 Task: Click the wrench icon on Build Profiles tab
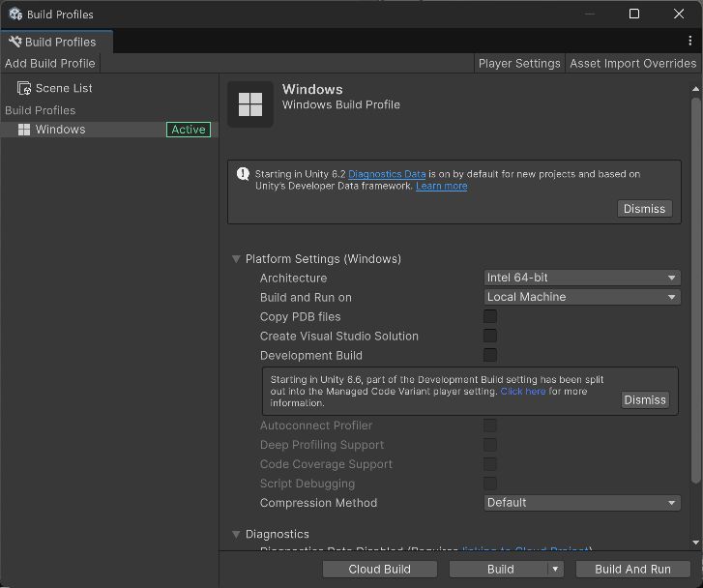tap(15, 42)
